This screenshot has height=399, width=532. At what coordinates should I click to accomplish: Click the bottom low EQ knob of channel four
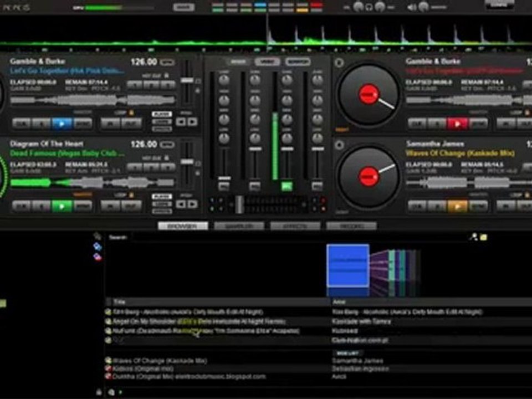[x=318, y=138]
